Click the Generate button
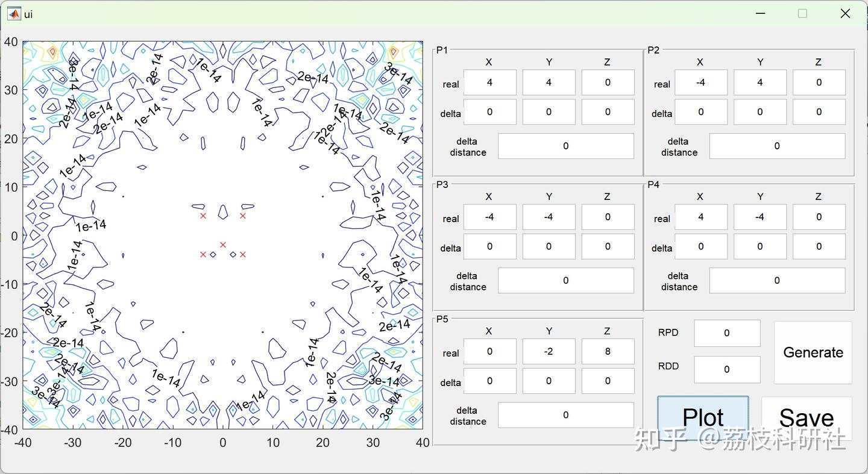 point(813,352)
